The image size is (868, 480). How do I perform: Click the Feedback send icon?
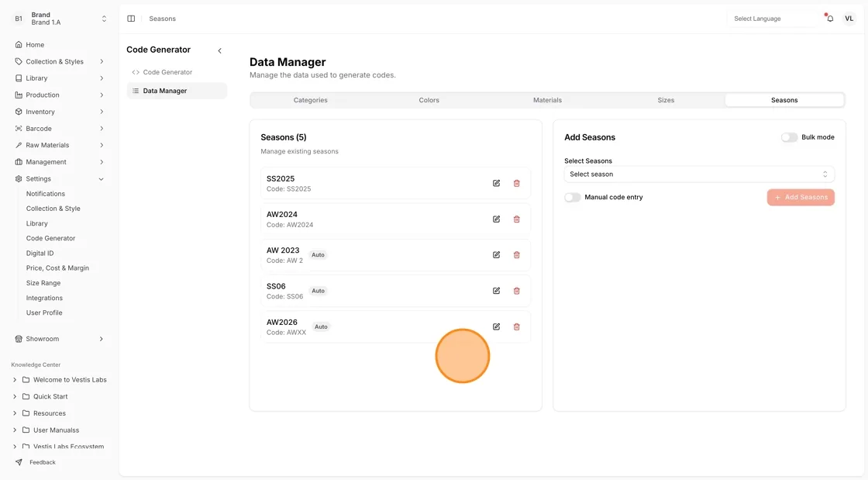(x=19, y=462)
